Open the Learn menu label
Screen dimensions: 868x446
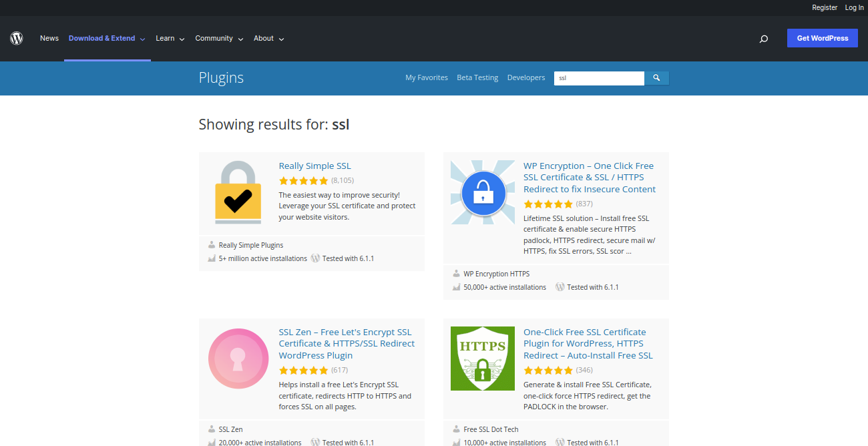click(x=165, y=39)
